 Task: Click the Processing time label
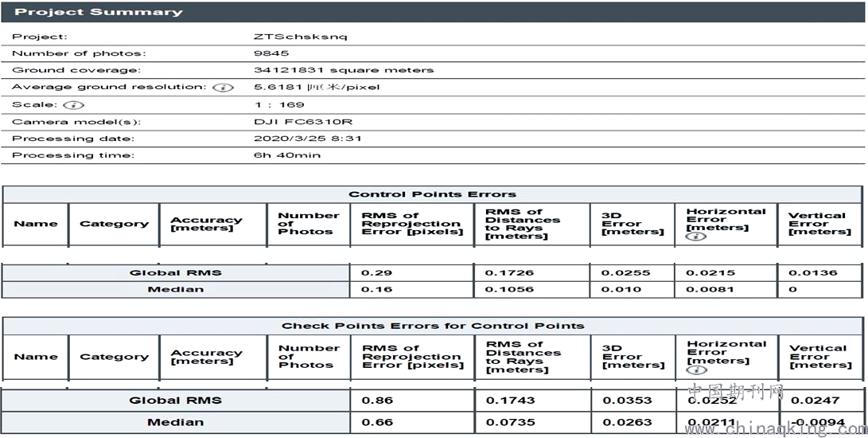coord(73,155)
